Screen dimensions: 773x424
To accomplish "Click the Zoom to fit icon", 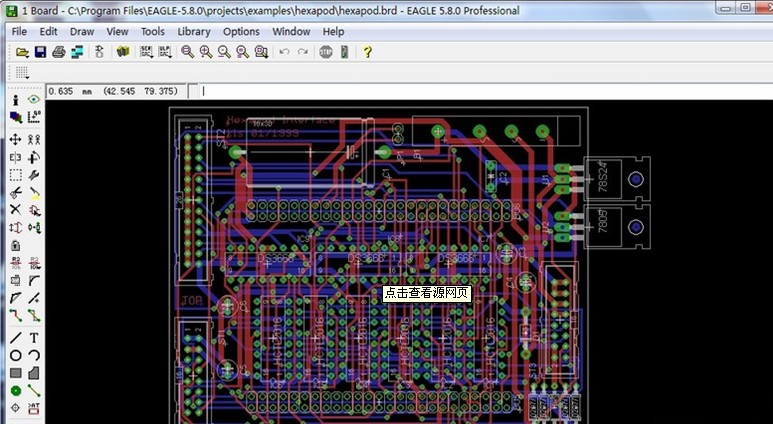I will pyautogui.click(x=187, y=52).
